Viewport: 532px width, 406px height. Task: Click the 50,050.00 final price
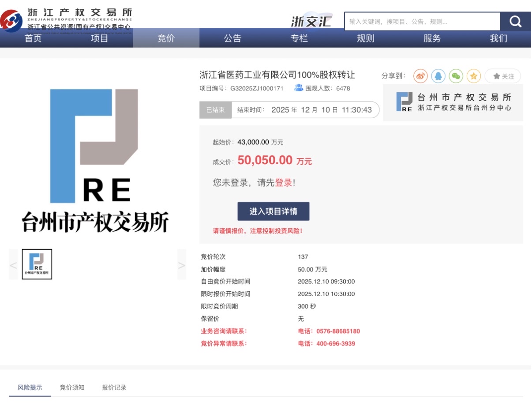pos(265,160)
